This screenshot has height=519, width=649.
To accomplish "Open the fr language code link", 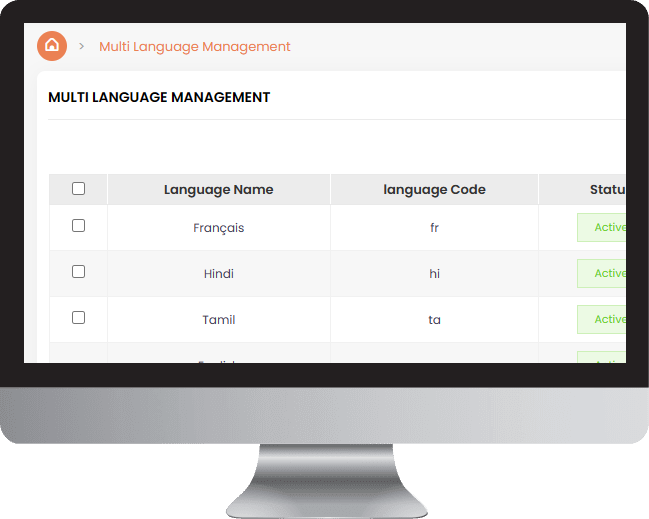I will tap(434, 228).
